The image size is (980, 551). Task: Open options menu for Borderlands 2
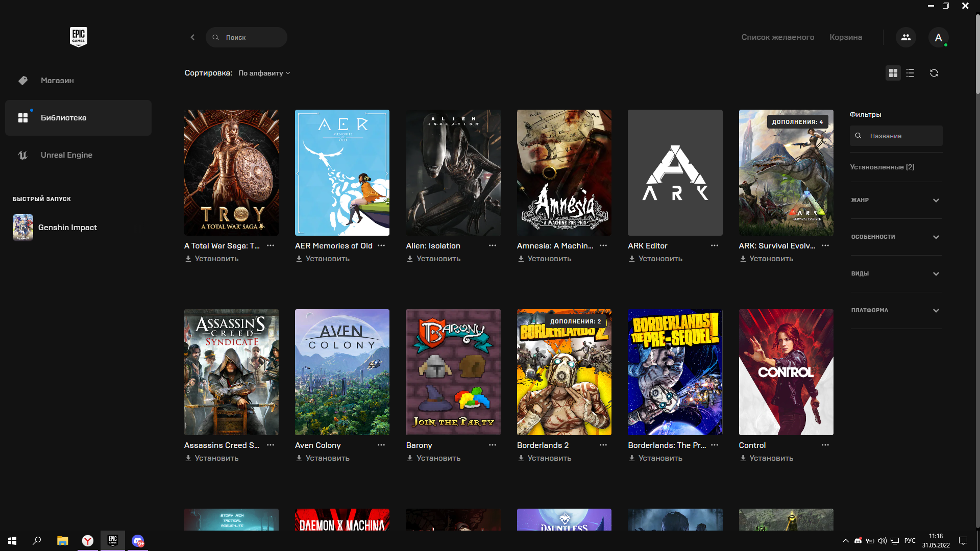[603, 445]
